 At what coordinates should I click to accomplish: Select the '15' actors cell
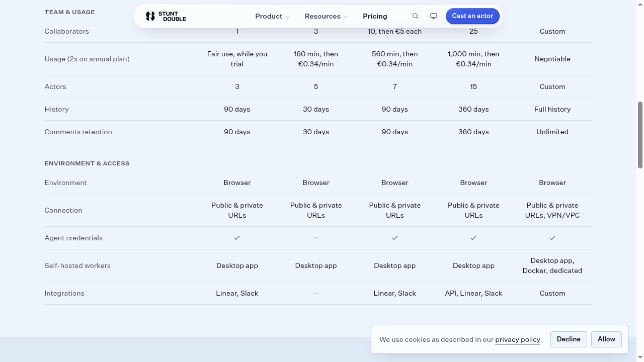473,86
